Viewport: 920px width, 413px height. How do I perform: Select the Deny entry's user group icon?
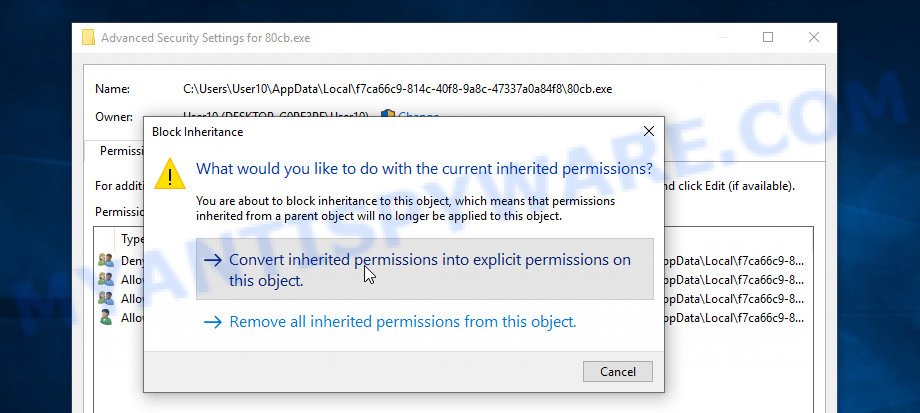[106, 260]
